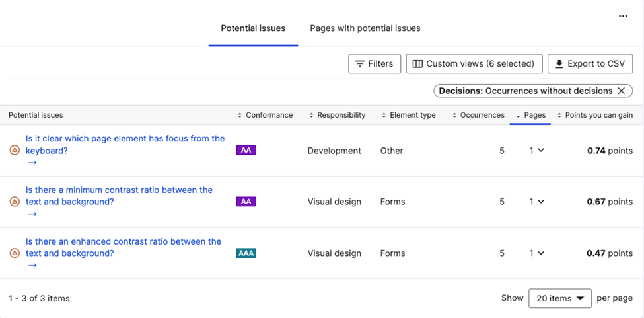The image size is (644, 318).
Task: Click arrow under minimum contrast ratio issue
Action: (x=32, y=214)
